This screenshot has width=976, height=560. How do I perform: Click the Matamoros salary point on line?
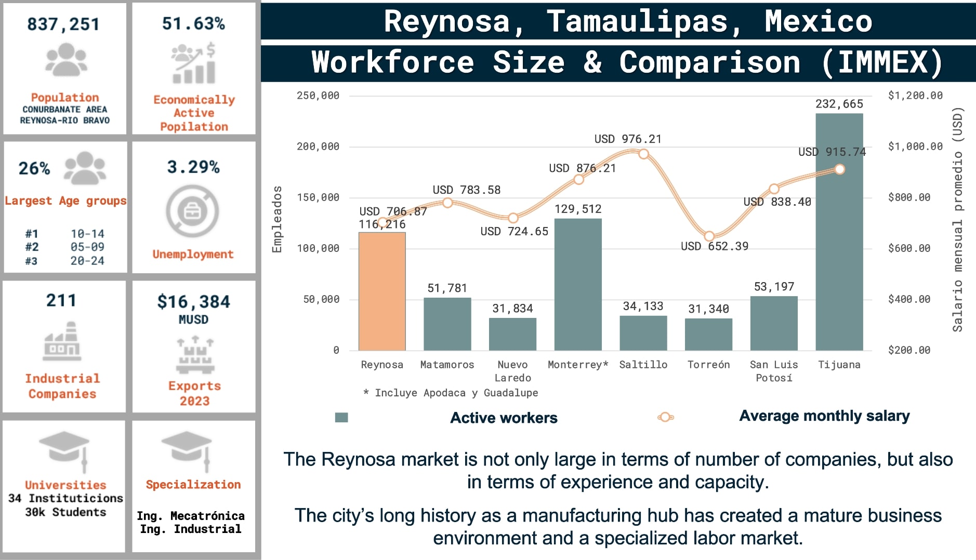point(447,203)
